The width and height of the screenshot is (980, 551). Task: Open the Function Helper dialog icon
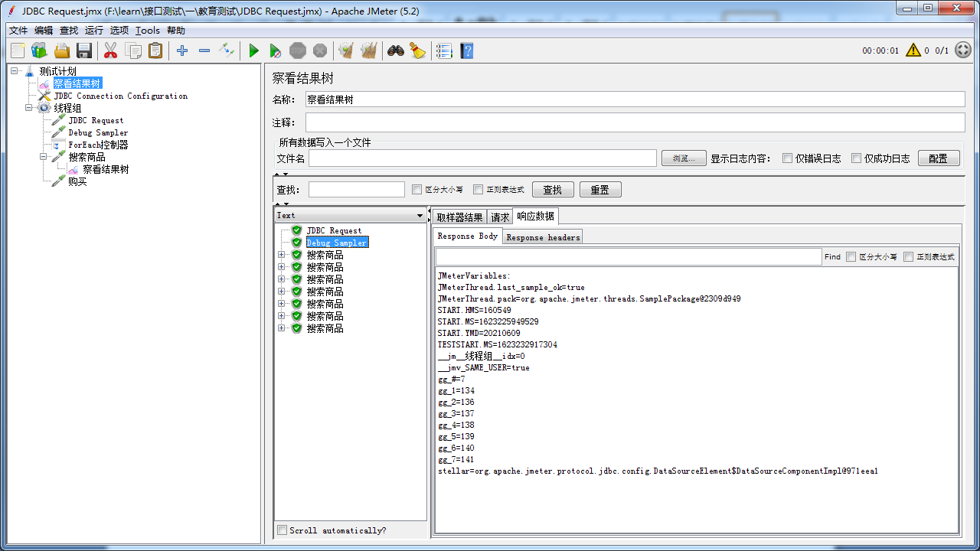click(444, 51)
